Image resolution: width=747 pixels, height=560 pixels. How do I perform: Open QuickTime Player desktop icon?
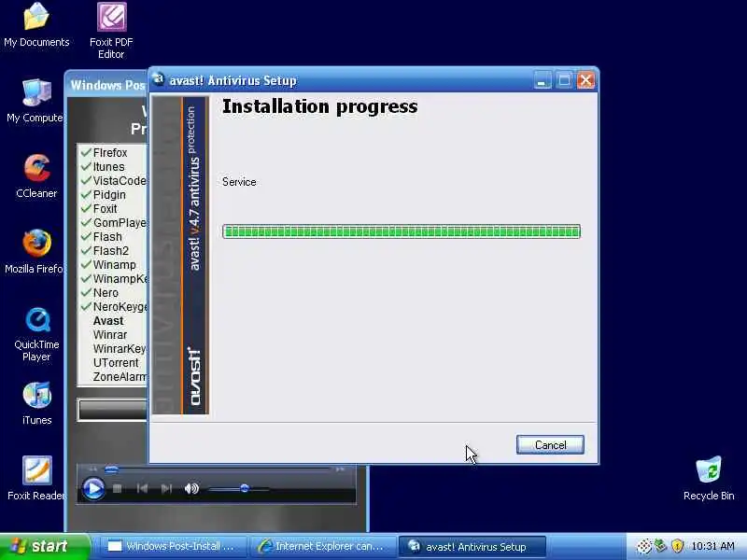point(36,334)
